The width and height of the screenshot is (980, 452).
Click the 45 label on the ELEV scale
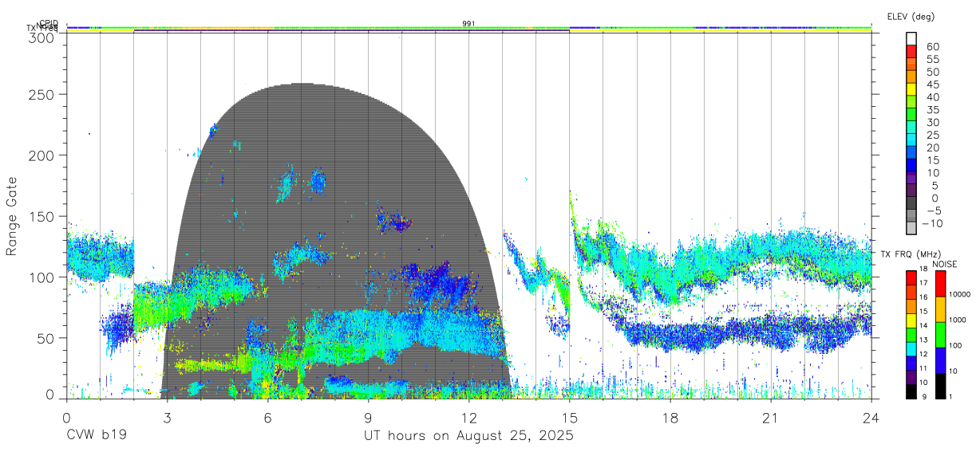point(932,85)
